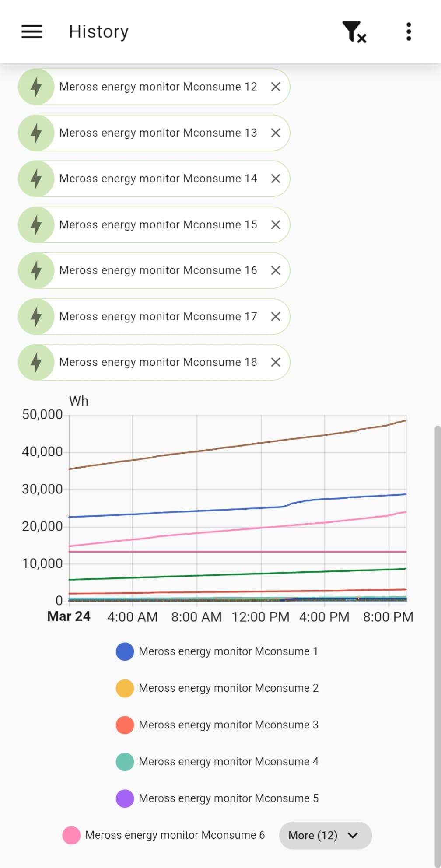Toggle Mconsume 2 yellow legend swatch
Screen dimensions: 441x868
(x=125, y=688)
